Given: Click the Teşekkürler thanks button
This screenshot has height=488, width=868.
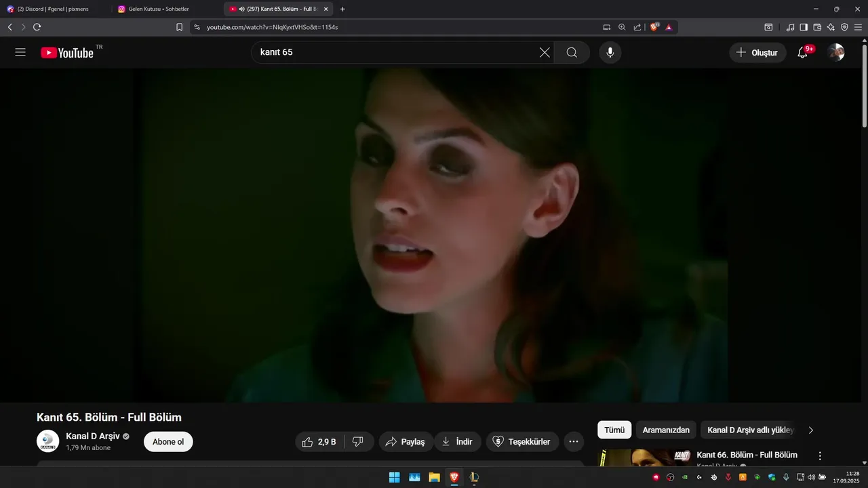Looking at the screenshot, I should (522, 442).
